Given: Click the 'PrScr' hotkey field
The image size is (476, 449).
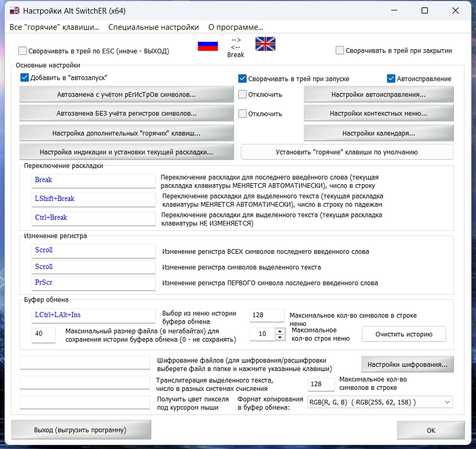Looking at the screenshot, I should click(94, 283).
